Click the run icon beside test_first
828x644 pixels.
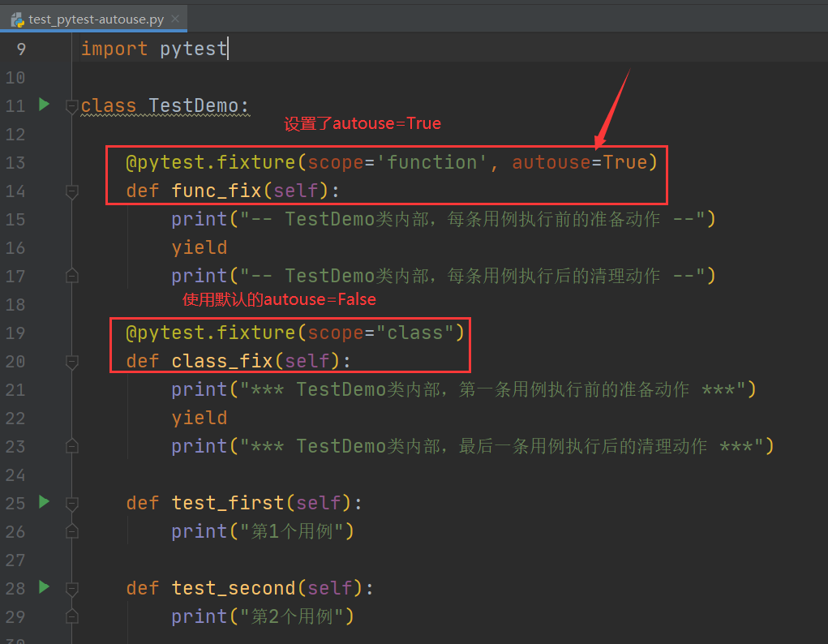click(x=45, y=502)
